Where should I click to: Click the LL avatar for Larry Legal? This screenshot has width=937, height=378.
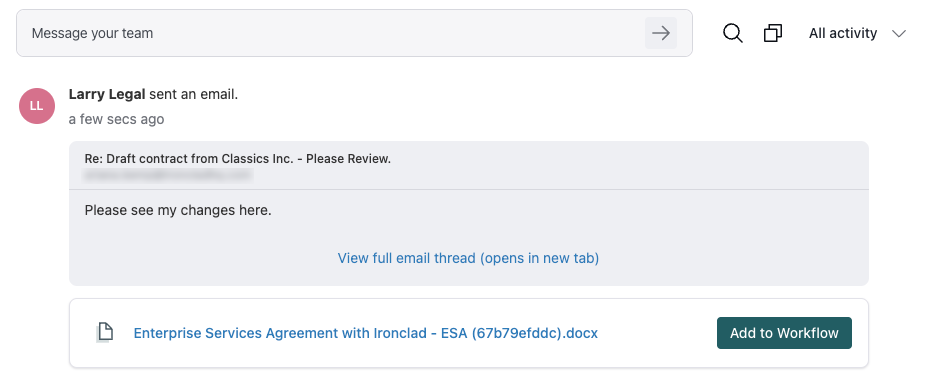pos(37,106)
